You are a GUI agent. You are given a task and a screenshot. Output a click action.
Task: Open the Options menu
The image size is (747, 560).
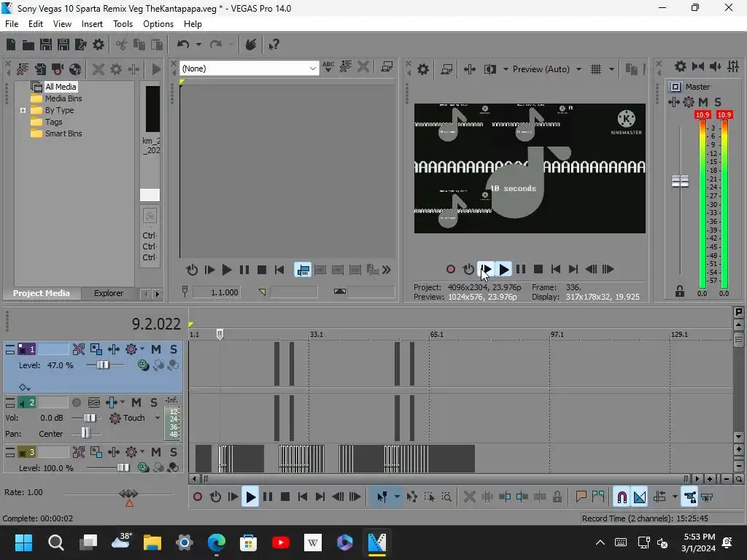[158, 24]
